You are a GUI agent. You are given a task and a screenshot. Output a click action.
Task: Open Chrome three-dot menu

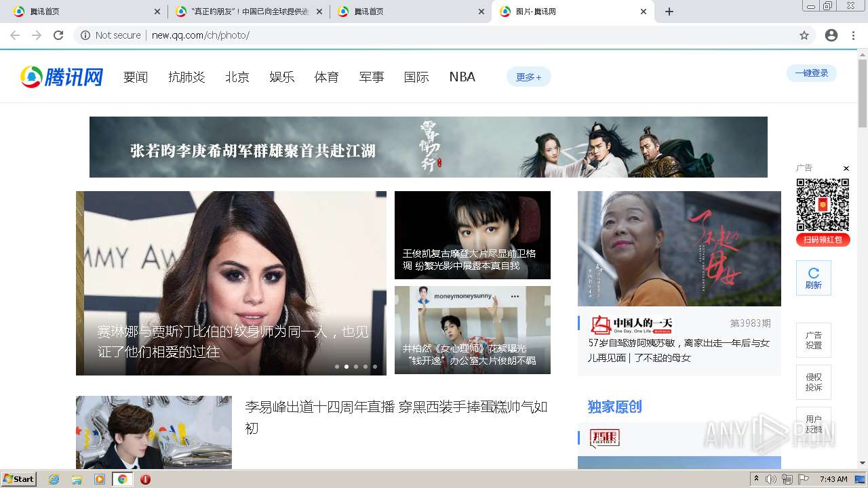point(853,35)
